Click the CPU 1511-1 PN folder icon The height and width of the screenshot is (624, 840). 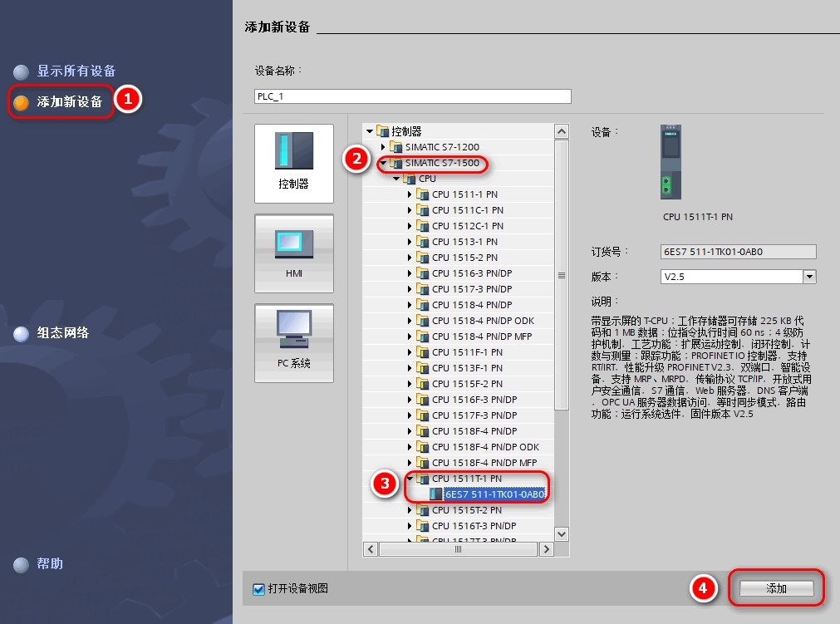coord(423,194)
